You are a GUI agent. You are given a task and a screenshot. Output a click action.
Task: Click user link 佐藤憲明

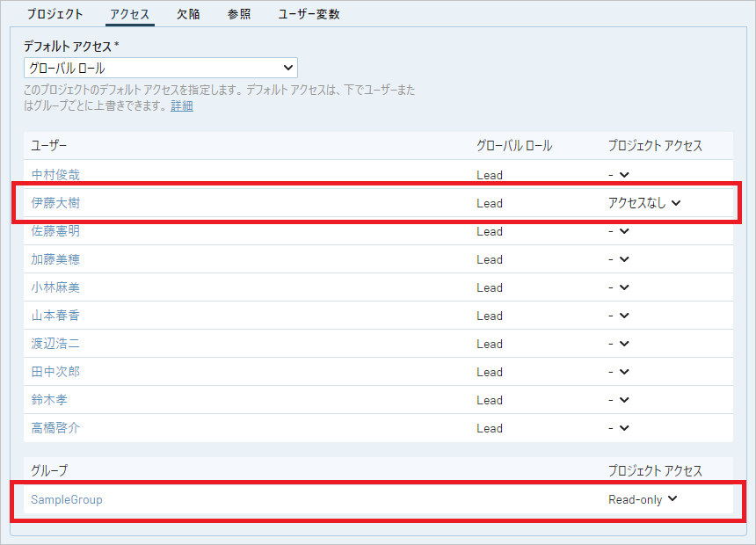pyautogui.click(x=55, y=231)
